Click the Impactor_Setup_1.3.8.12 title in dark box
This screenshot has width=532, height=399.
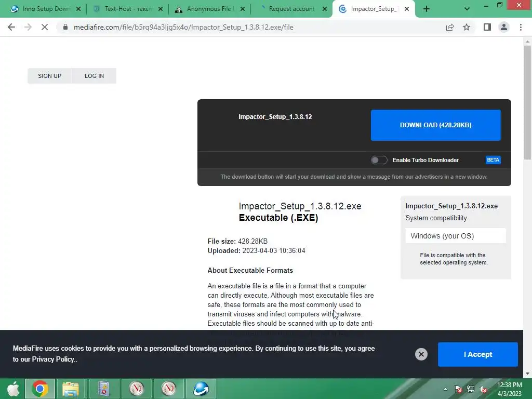tap(275, 117)
